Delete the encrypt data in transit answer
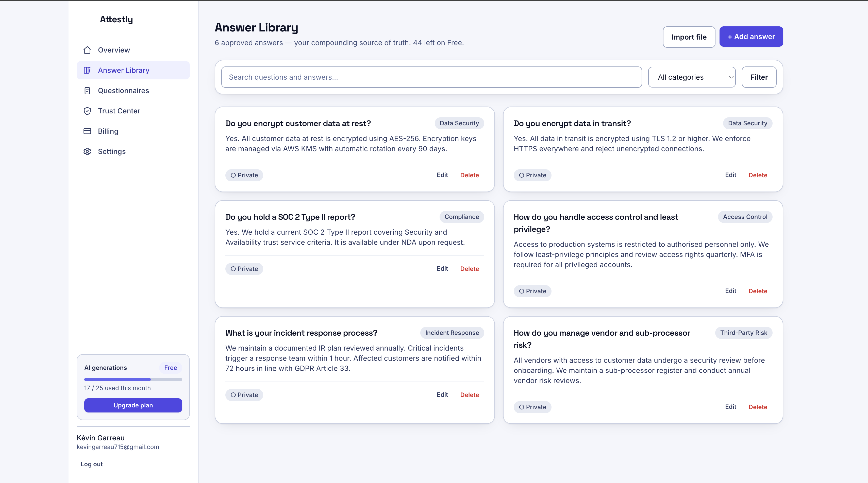The image size is (868, 483). [x=758, y=175]
